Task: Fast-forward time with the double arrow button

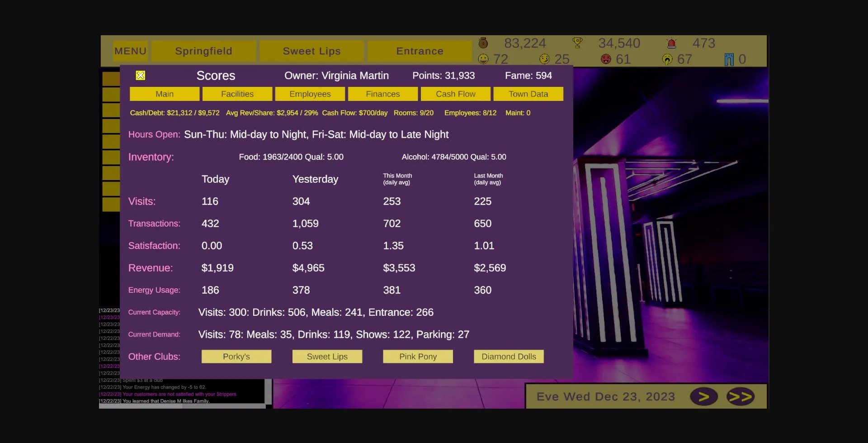Action: [741, 396]
